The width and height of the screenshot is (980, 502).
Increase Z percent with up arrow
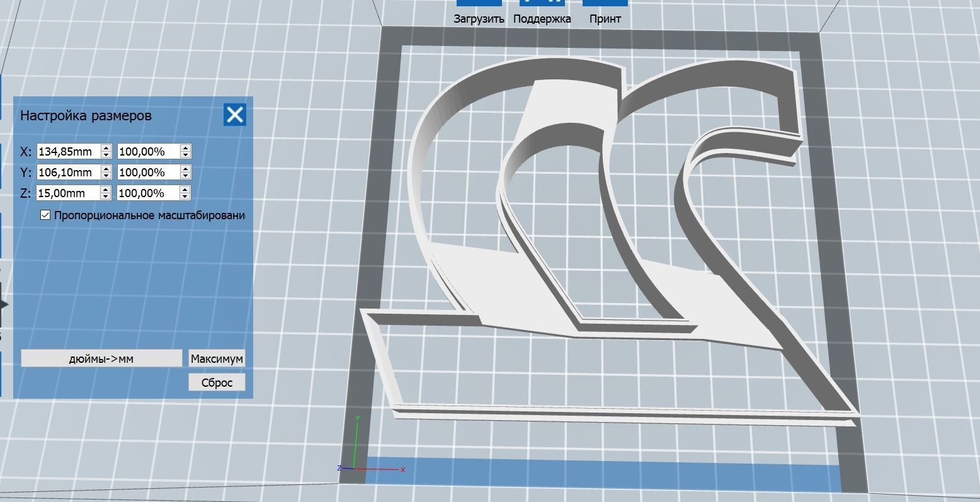(185, 190)
